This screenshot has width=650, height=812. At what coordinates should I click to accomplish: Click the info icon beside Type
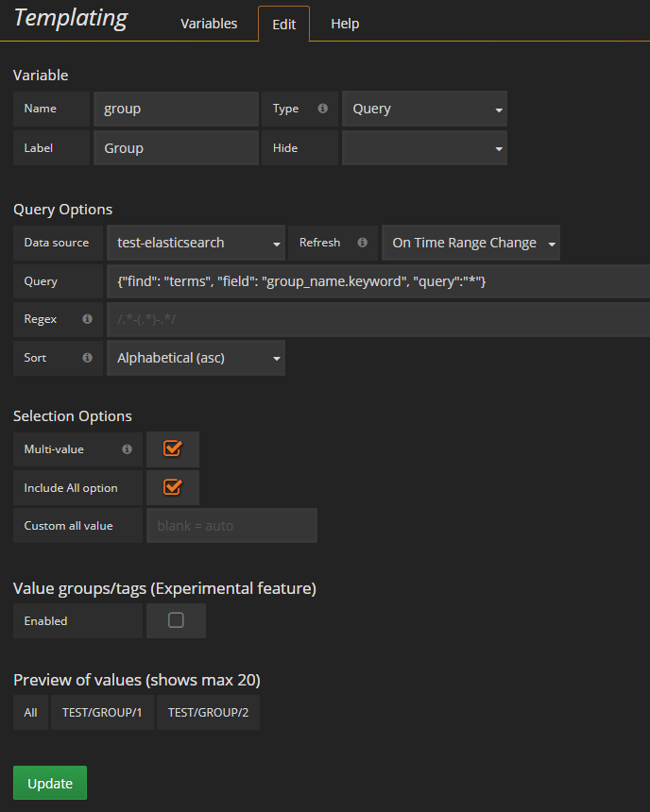coord(322,109)
